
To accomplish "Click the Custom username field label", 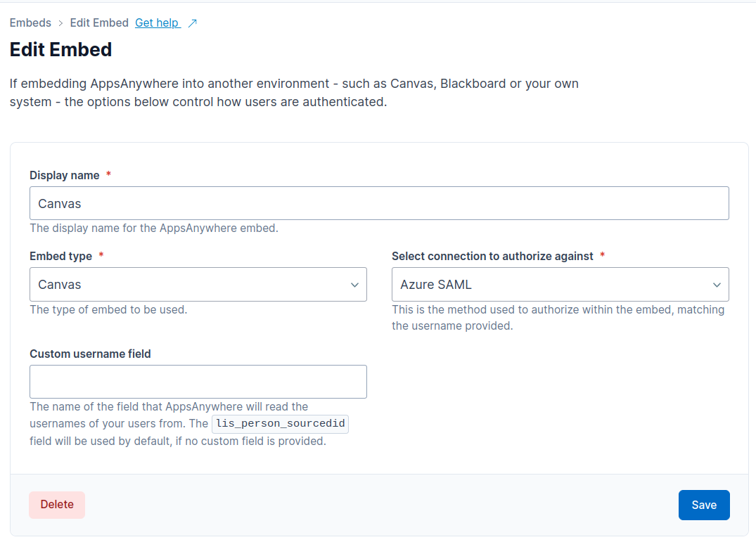I will 90,354.
